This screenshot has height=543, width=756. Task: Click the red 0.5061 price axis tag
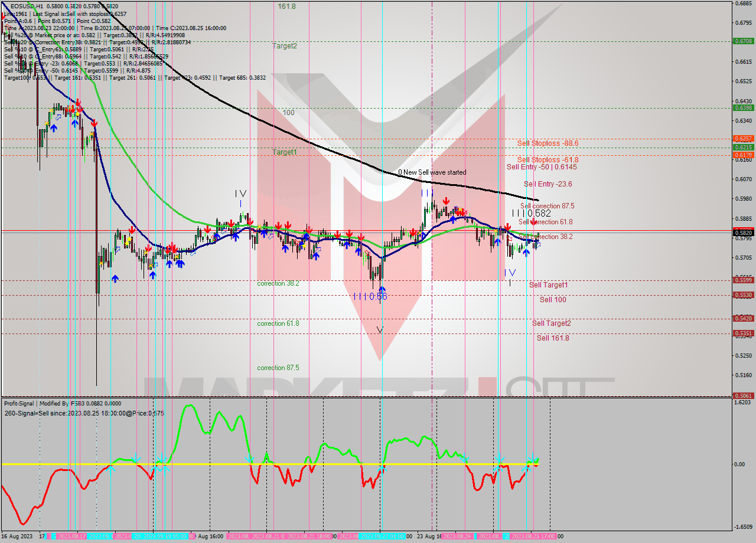coord(743,395)
